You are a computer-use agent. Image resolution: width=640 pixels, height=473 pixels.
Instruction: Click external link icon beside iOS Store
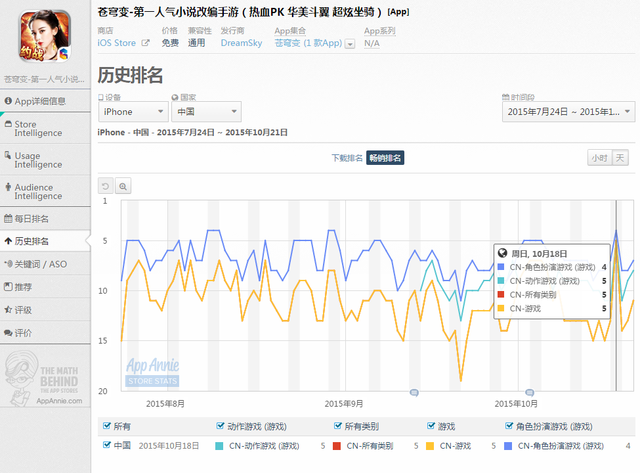(145, 42)
